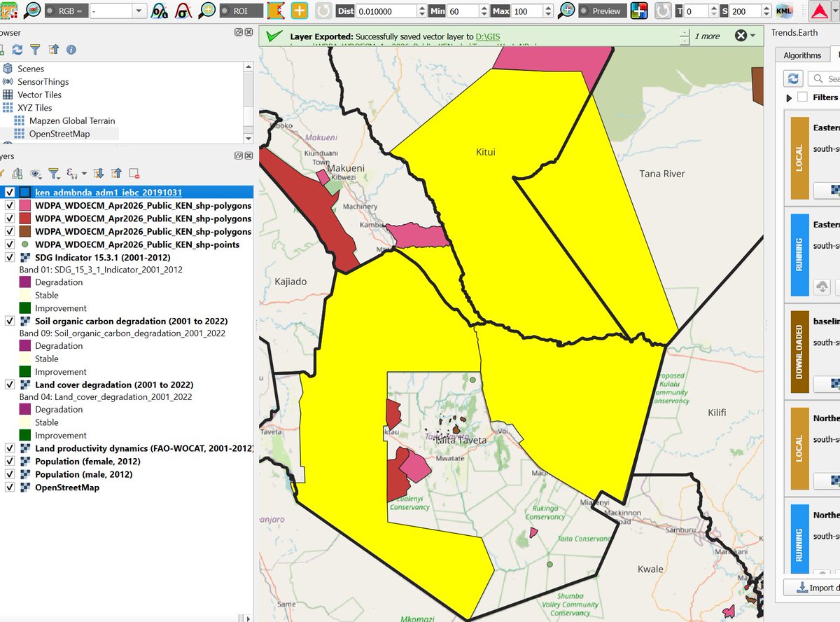Click the multicolor plus preview pointer icon

[639, 11]
